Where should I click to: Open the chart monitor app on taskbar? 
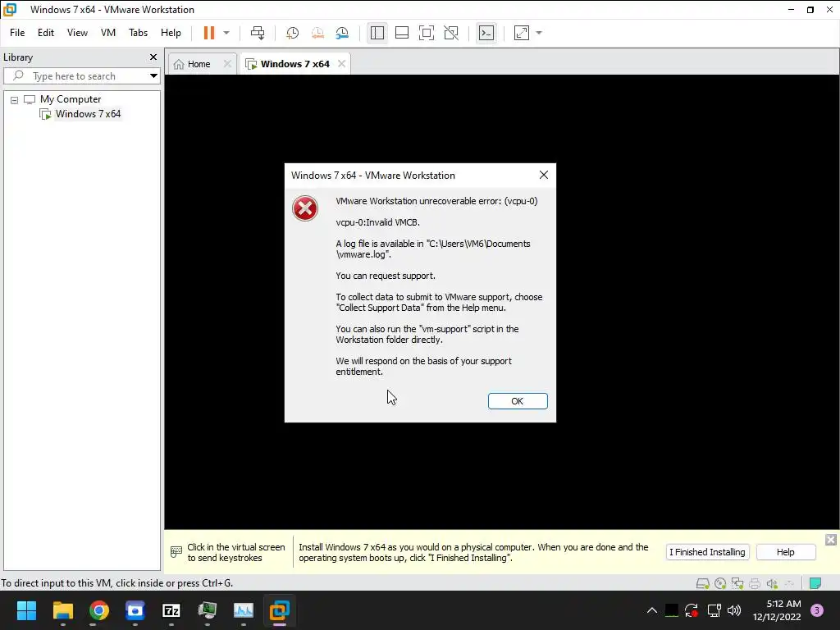coord(243,610)
